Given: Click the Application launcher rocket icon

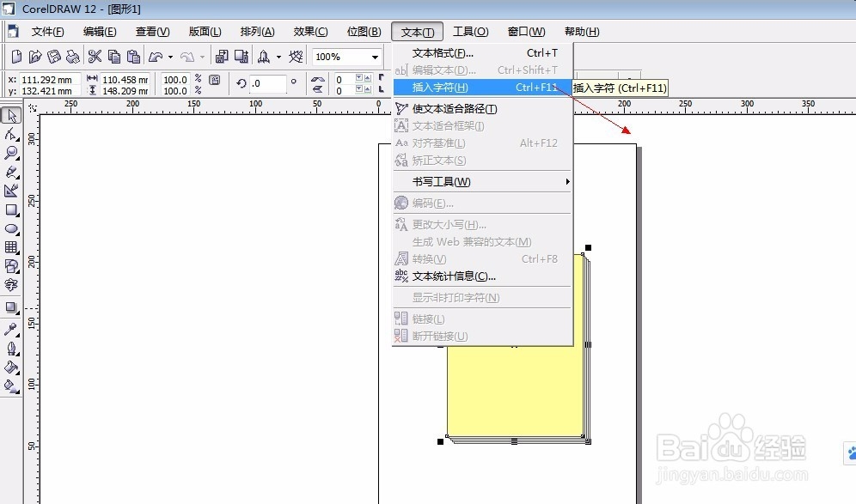Looking at the screenshot, I should point(264,56).
